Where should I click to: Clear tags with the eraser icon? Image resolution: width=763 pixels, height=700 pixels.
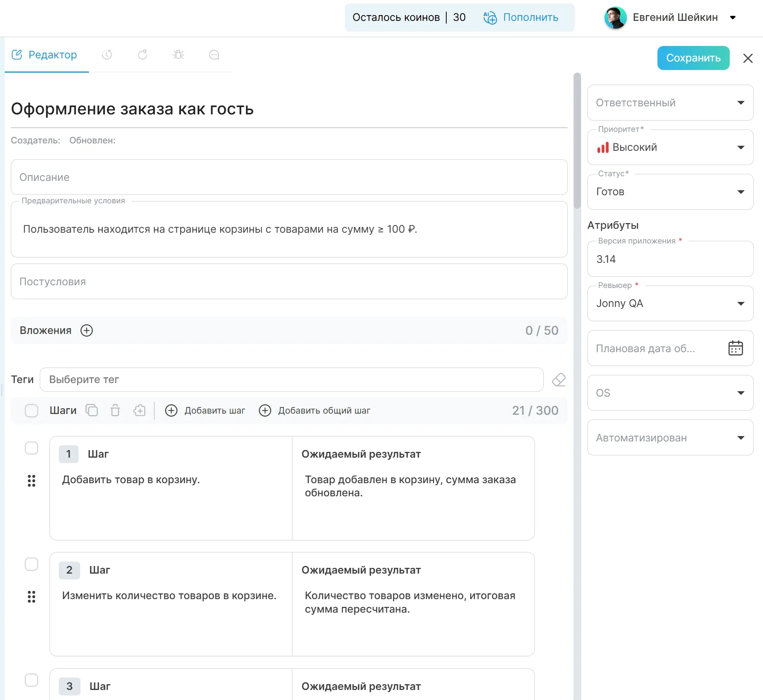pos(558,380)
